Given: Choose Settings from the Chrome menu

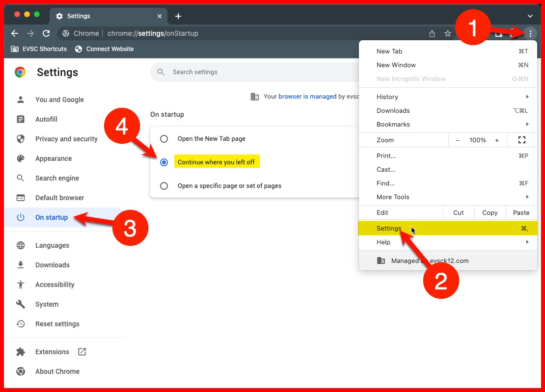Looking at the screenshot, I should click(x=389, y=228).
